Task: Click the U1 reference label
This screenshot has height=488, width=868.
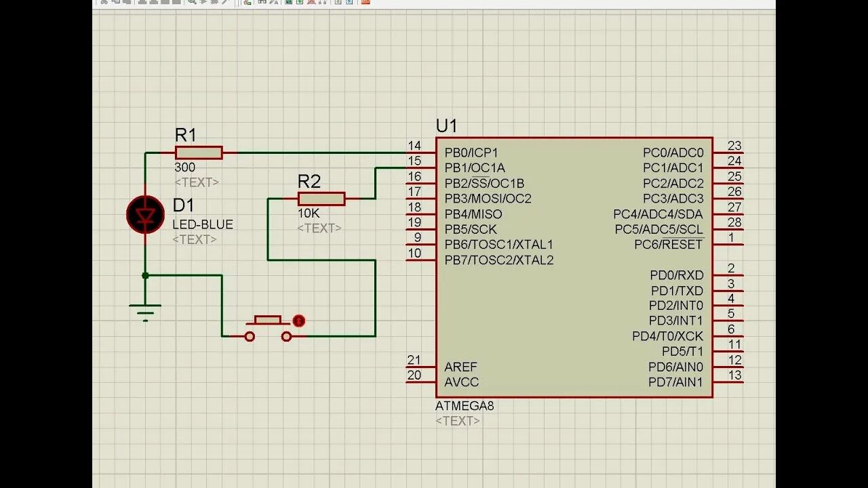Action: [446, 126]
